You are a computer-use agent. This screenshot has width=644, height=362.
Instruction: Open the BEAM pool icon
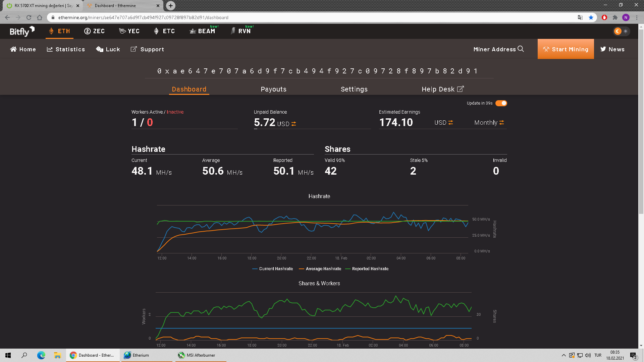[193, 31]
